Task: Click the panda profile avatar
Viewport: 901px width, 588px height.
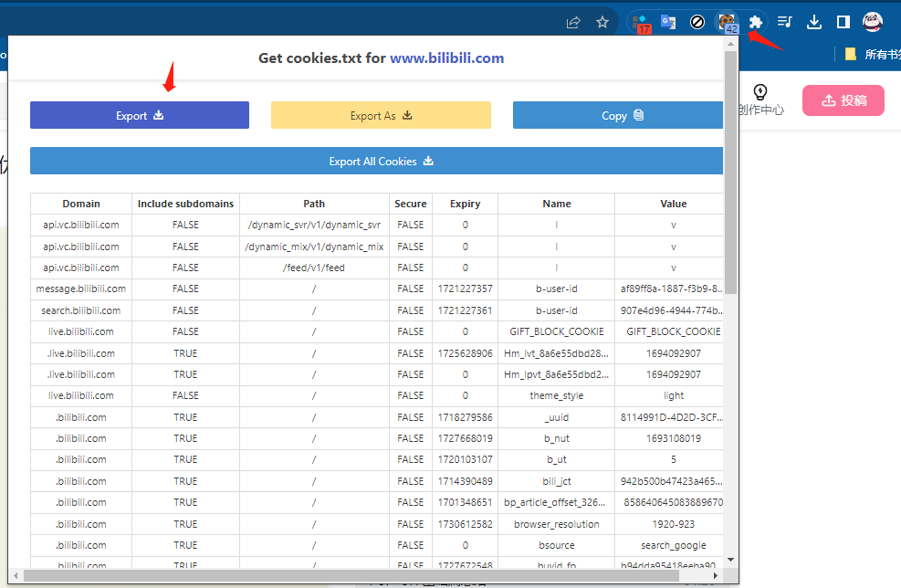Action: click(x=873, y=22)
